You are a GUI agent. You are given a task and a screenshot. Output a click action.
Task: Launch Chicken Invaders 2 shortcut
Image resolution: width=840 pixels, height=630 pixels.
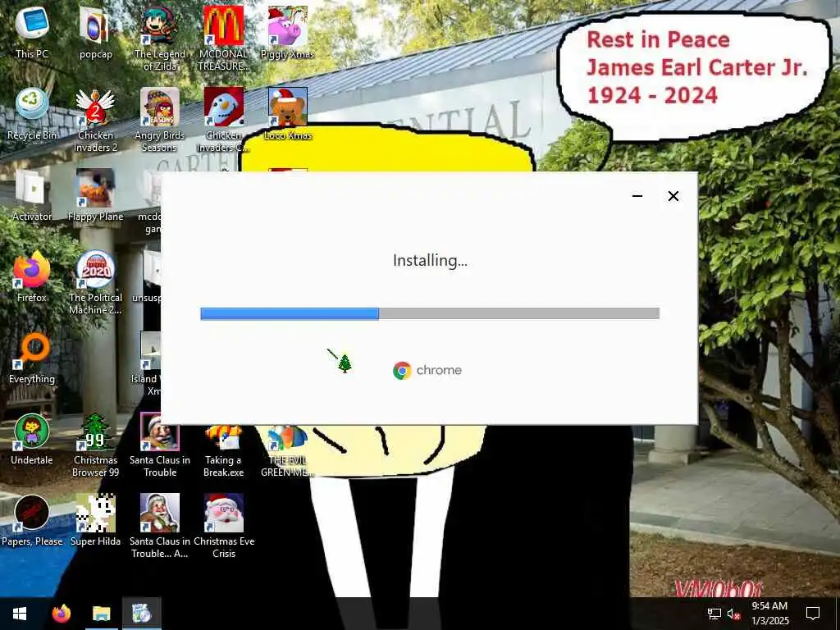click(95, 120)
